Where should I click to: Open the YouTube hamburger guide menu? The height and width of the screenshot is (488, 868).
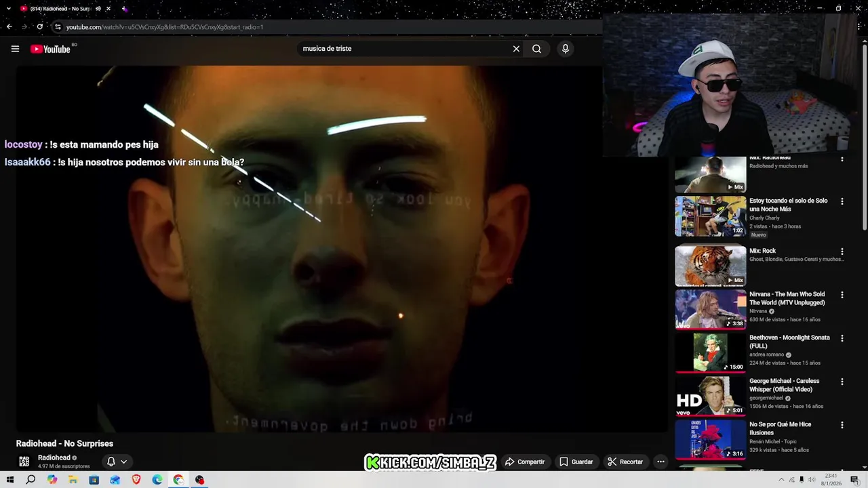click(x=15, y=49)
